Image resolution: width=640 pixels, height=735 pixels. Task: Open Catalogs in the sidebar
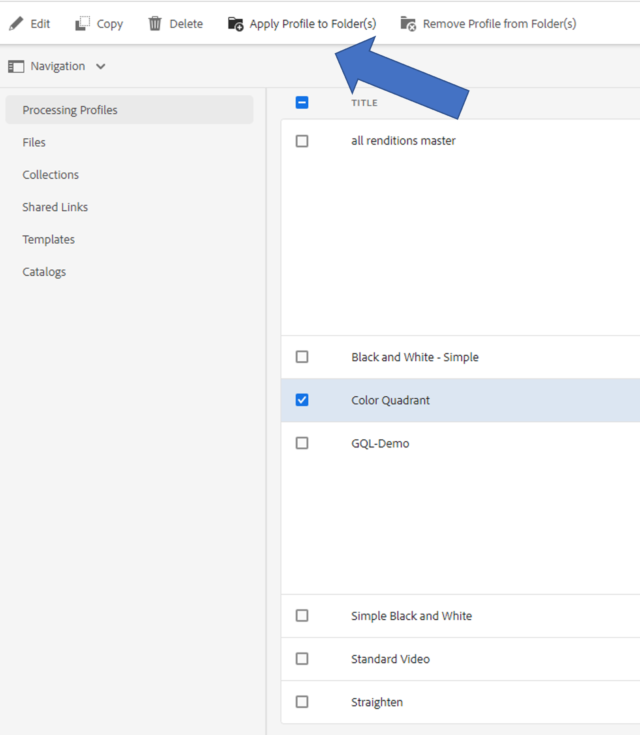[x=44, y=272]
